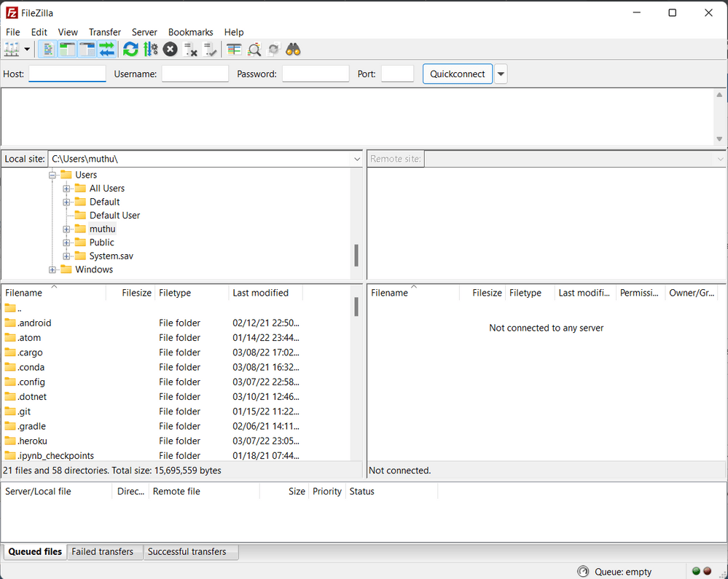
Task: Open the Quickconnect history dropdown arrow
Action: point(501,74)
